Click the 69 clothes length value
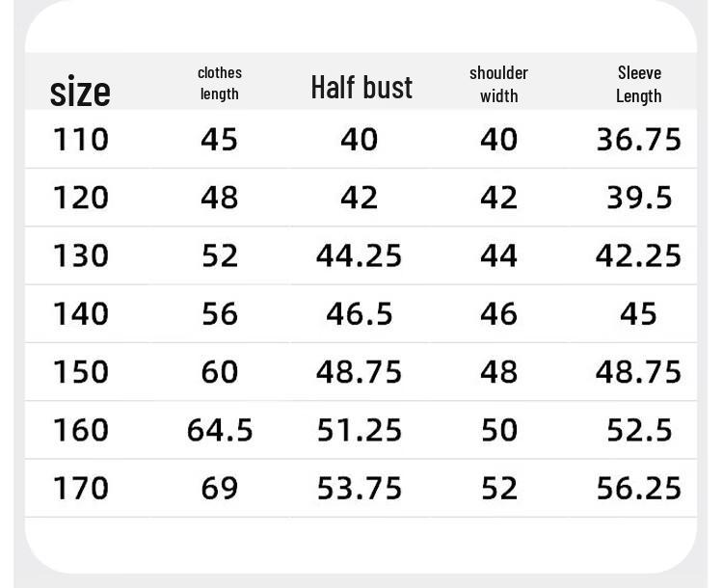Viewport: 723px width, 588px height. pyautogui.click(x=220, y=488)
